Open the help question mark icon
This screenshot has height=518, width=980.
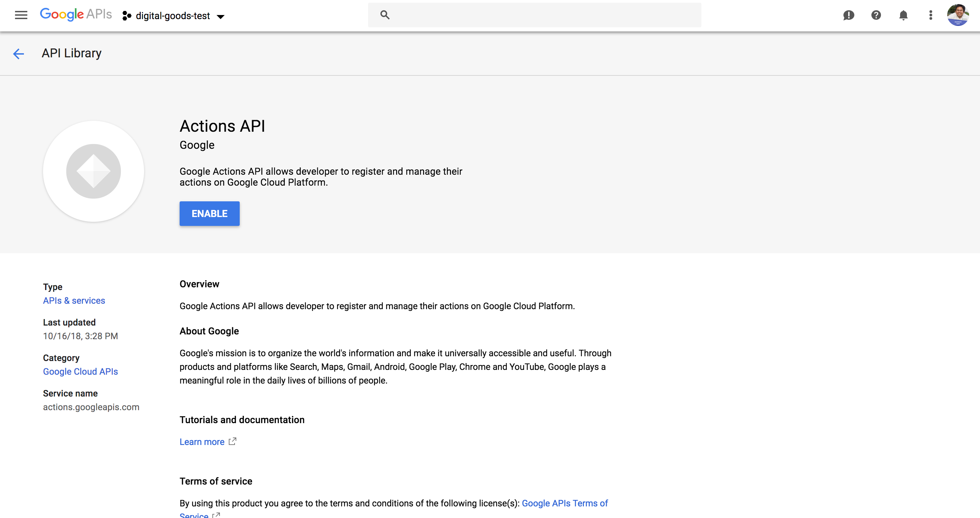[x=876, y=15]
